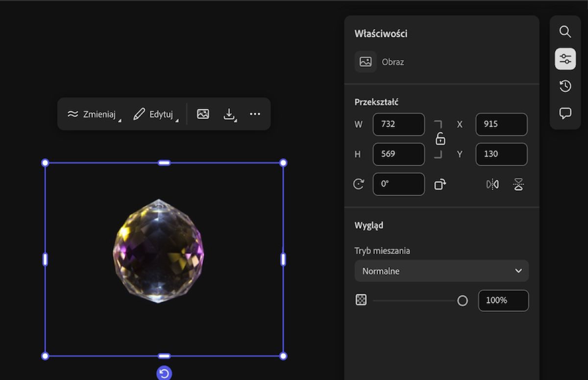Click the bottom-left corner selection handle
The width and height of the screenshot is (588, 380).
[45, 356]
